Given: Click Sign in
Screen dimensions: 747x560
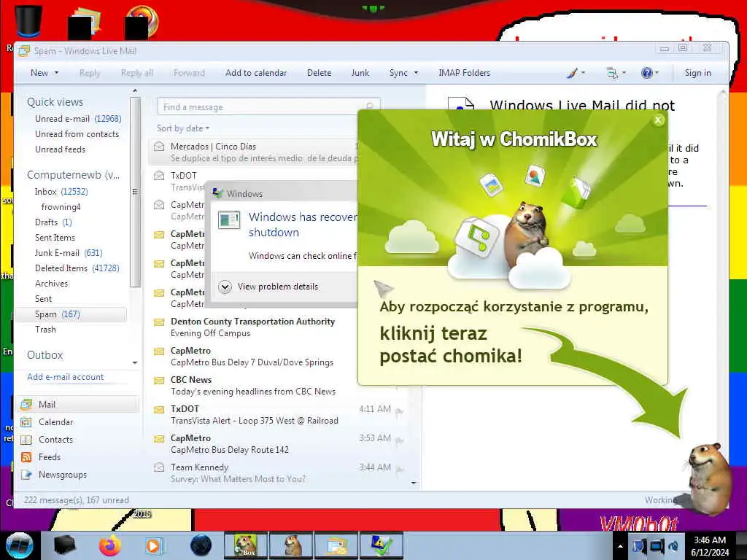Looking at the screenshot, I should click(x=697, y=73).
